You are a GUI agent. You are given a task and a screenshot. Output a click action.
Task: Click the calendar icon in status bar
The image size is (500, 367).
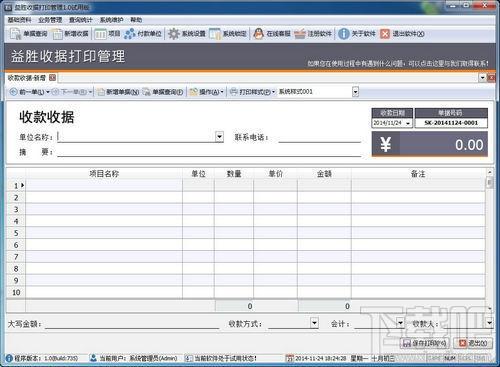[290, 358]
